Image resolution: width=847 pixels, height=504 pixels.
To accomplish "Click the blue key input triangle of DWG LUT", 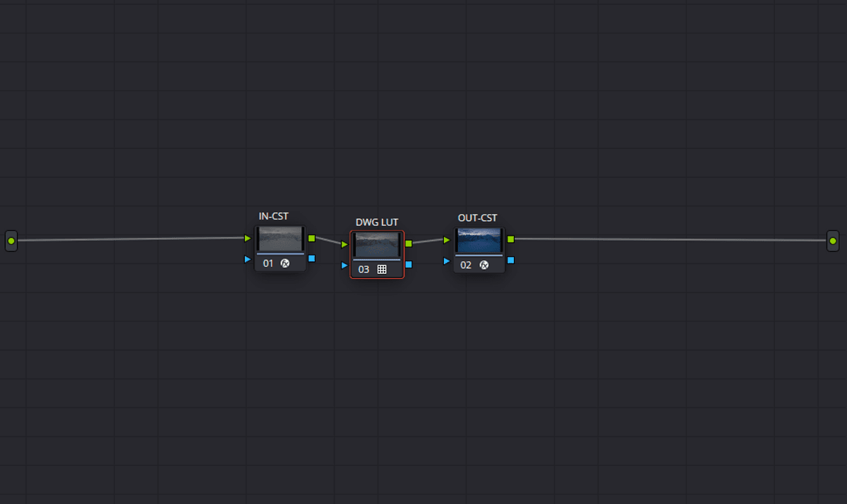I will (x=344, y=265).
